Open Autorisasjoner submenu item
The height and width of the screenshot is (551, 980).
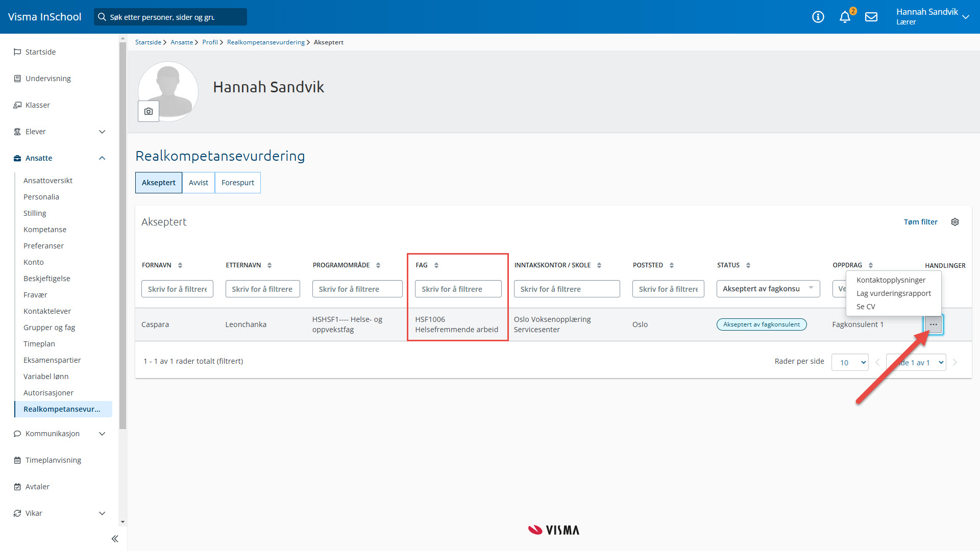(x=48, y=393)
